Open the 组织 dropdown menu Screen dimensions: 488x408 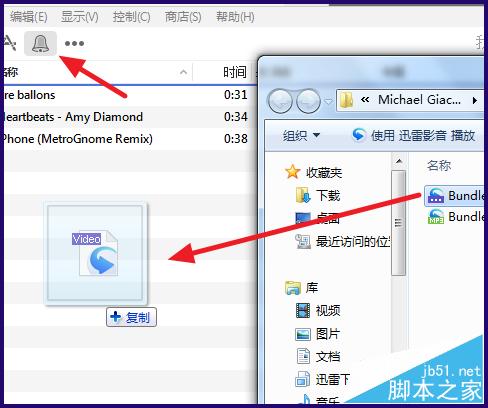tap(301, 136)
